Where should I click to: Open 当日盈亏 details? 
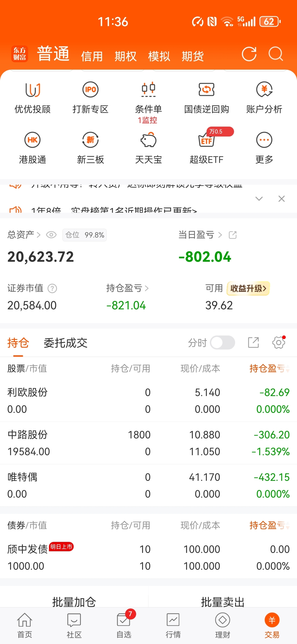tap(200, 235)
